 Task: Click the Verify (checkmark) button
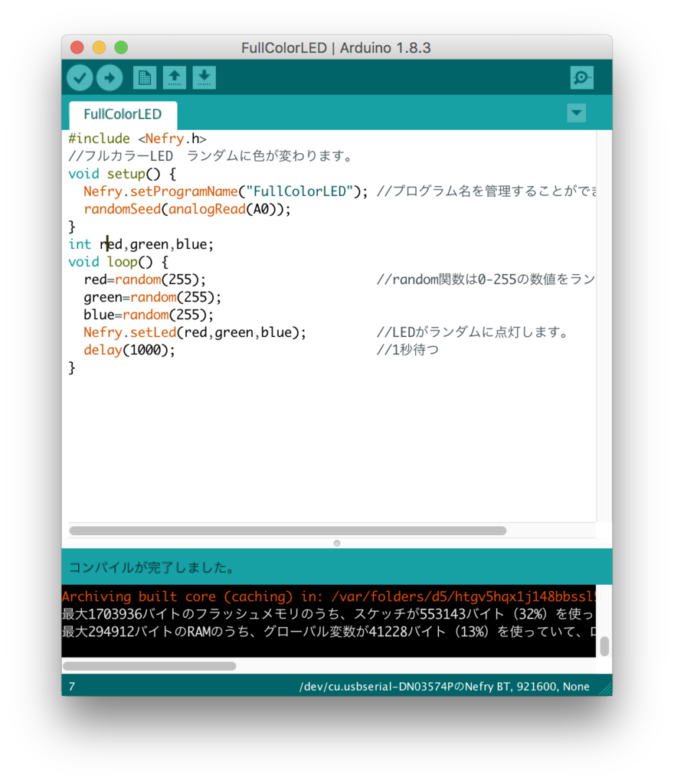coord(80,77)
